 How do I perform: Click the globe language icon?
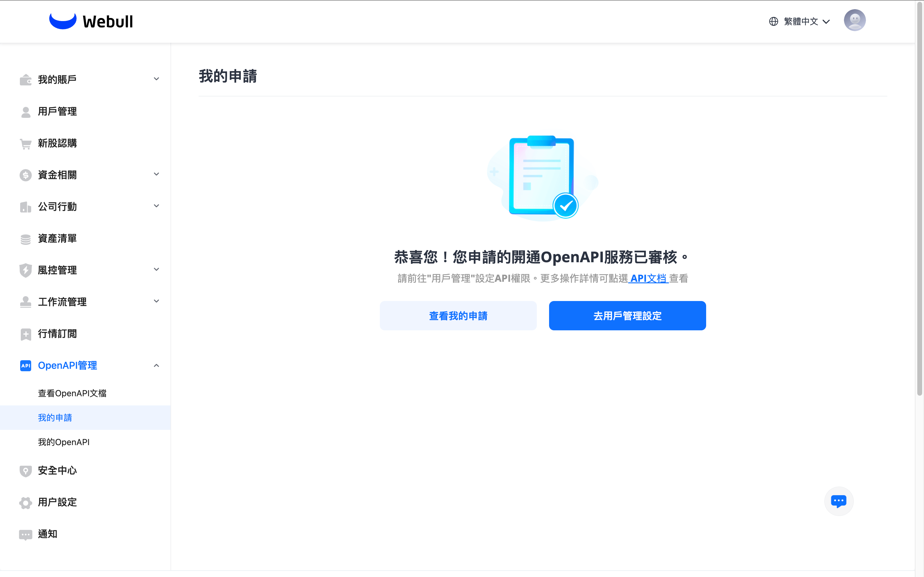(x=773, y=21)
